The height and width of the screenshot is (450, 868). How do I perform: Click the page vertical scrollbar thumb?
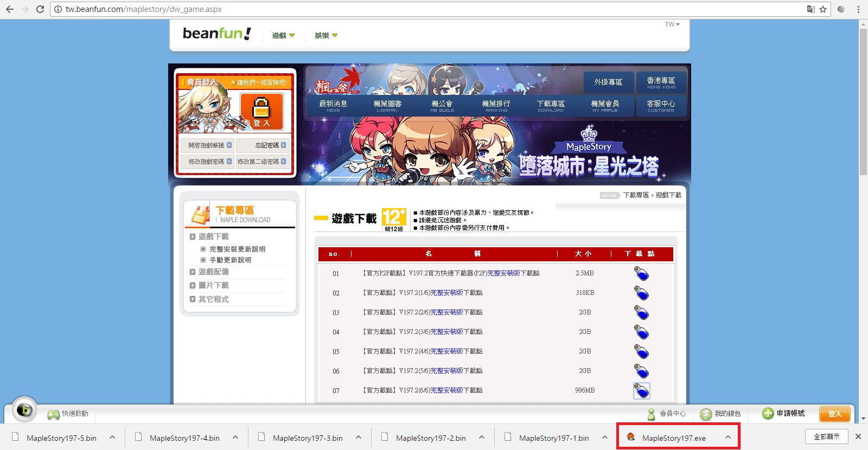point(863,102)
